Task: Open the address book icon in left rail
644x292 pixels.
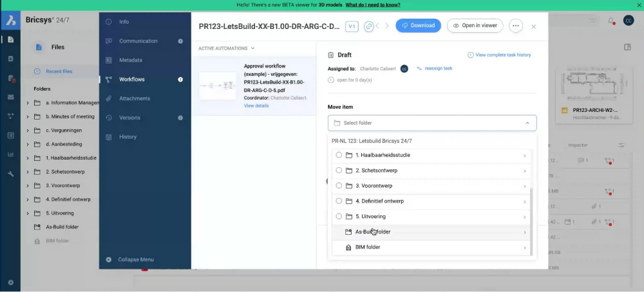Action: click(11, 59)
